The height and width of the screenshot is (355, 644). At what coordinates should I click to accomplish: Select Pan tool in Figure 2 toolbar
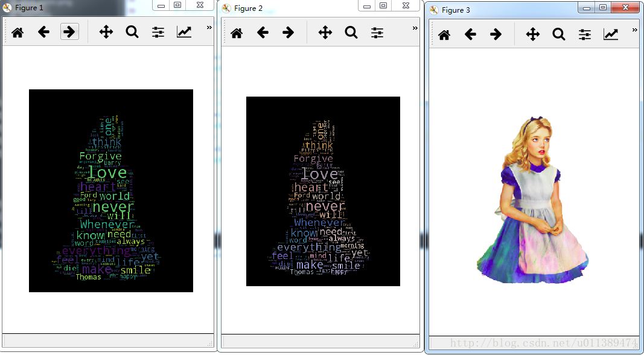click(x=325, y=33)
